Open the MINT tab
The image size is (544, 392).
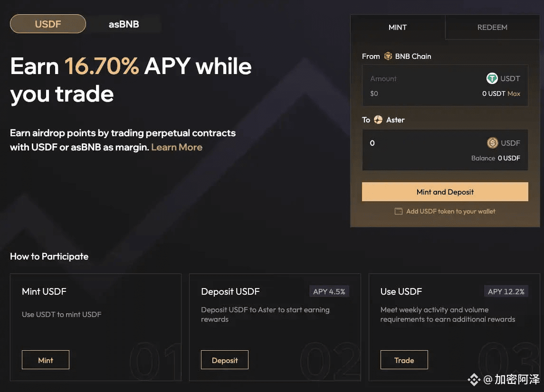[398, 28]
